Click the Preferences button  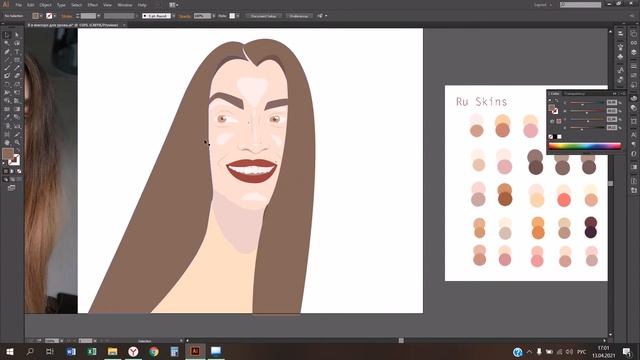point(299,16)
